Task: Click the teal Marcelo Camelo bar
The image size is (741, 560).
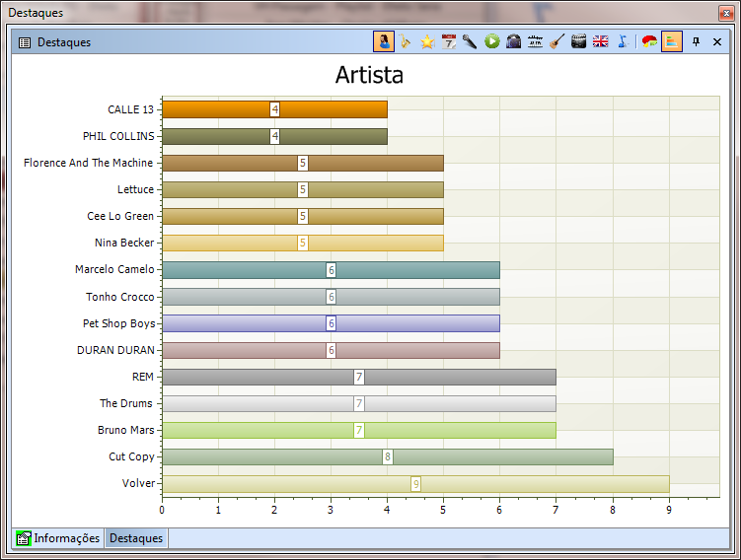Action: (331, 270)
